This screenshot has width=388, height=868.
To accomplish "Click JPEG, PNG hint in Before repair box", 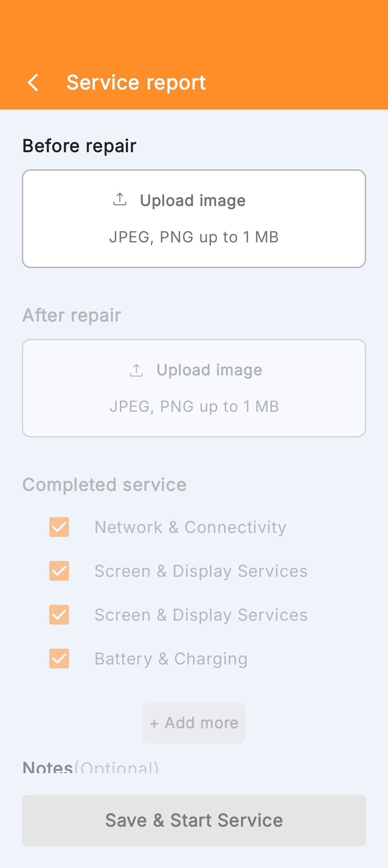I will tap(194, 237).
